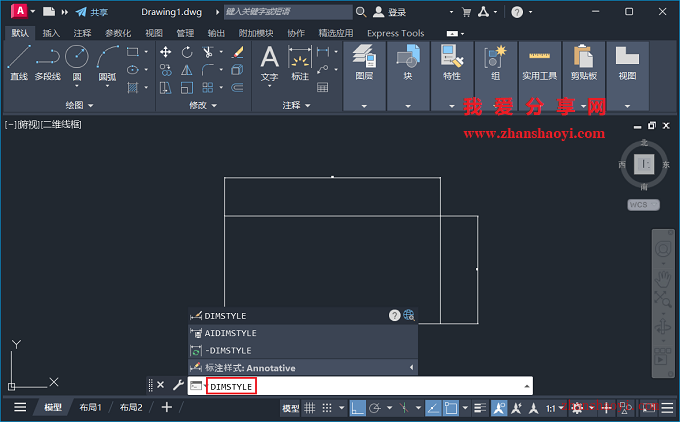Image resolution: width=680 pixels, height=422 pixels.
Task: Switch to the 插入 ribbon tab
Action: point(51,33)
